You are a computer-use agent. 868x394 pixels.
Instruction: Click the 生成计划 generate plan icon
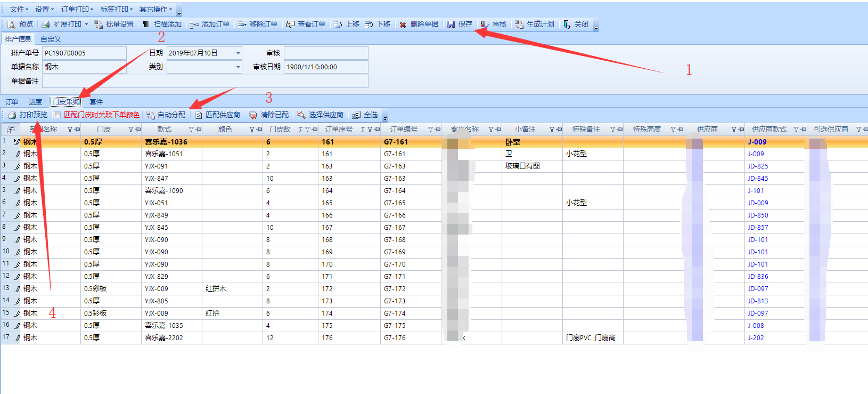[x=519, y=25]
